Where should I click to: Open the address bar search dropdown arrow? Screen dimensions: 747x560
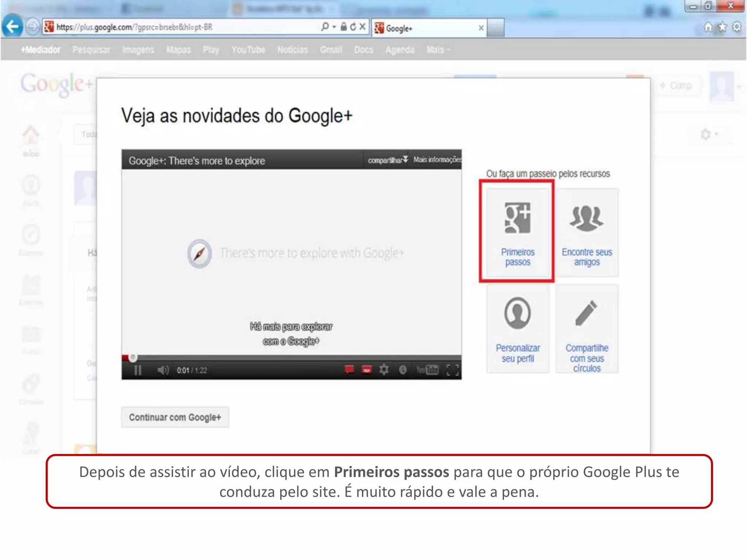(334, 27)
